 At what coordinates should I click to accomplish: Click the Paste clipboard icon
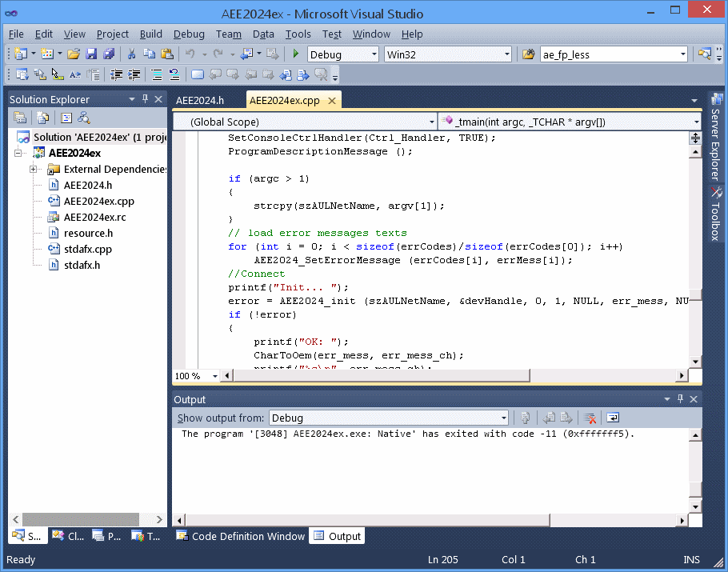coord(166,54)
